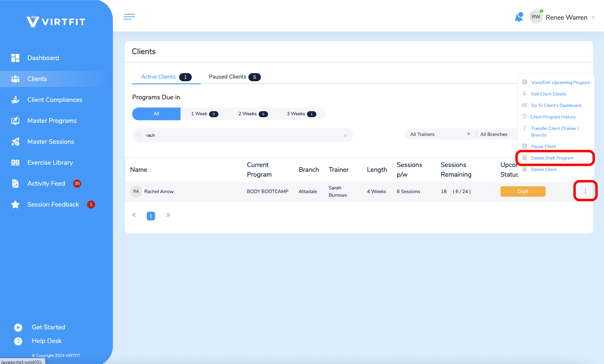The image size is (604, 364).
Task: Click the Session Feedback star icon
Action: pyautogui.click(x=15, y=205)
